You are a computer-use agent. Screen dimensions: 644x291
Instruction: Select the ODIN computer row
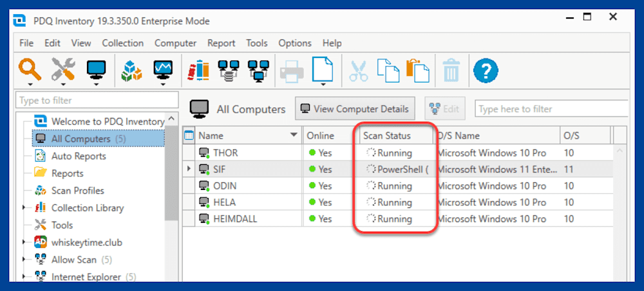coord(399,185)
